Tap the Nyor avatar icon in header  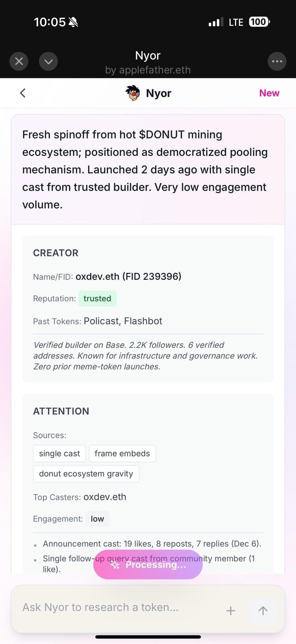[133, 93]
